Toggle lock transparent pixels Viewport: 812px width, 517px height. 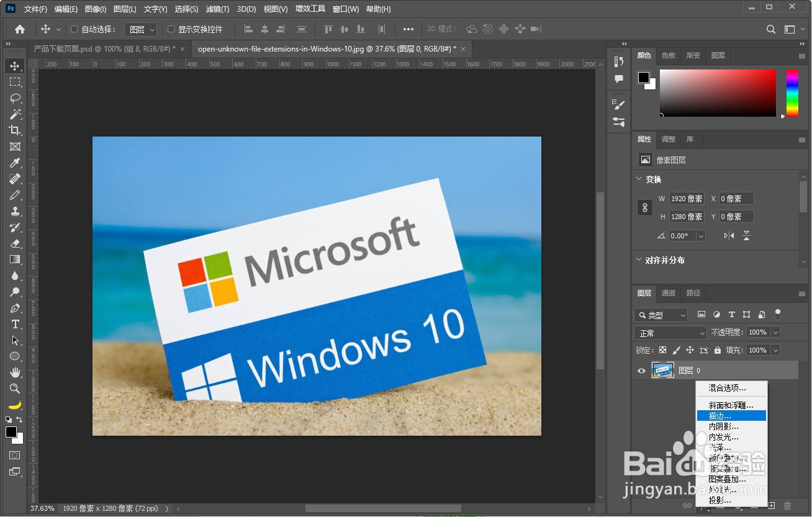click(663, 350)
